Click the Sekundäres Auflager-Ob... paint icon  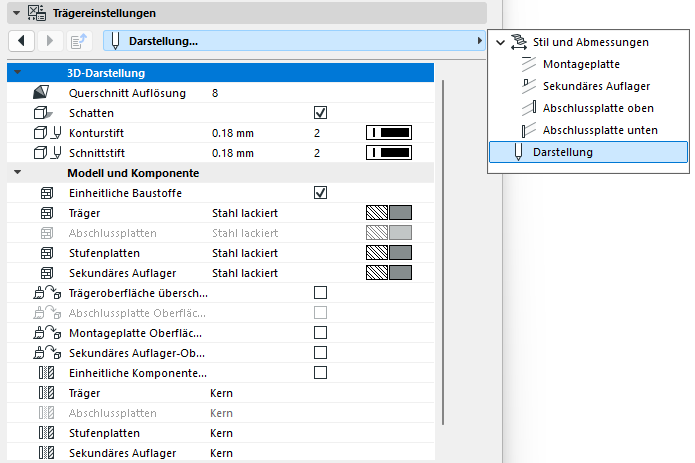point(47,353)
